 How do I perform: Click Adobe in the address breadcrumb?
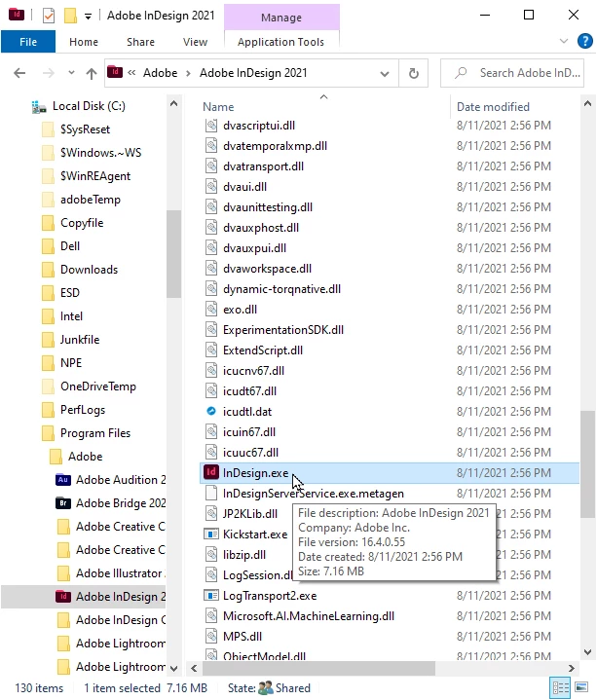coord(160,73)
